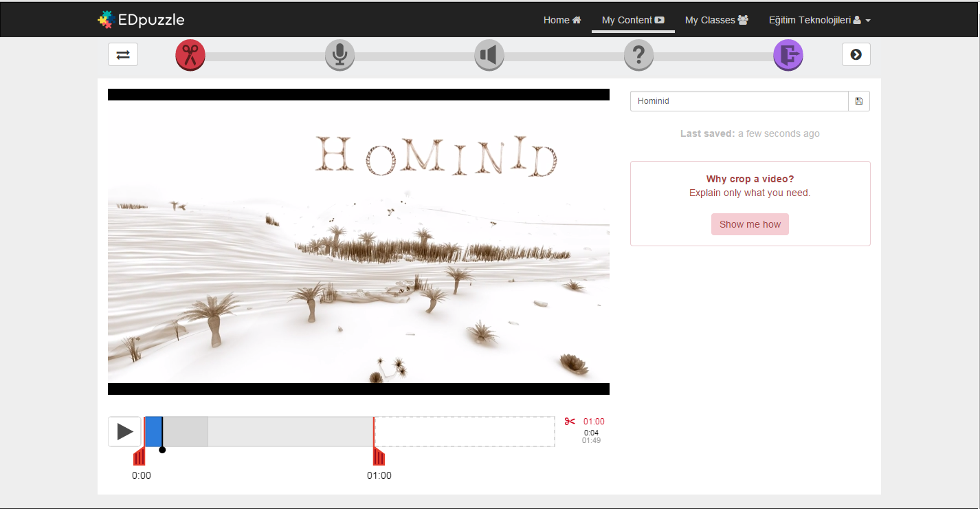Click the 'Why crop a video?' heading
Image resolution: width=980 pixels, height=509 pixels.
pyautogui.click(x=750, y=179)
